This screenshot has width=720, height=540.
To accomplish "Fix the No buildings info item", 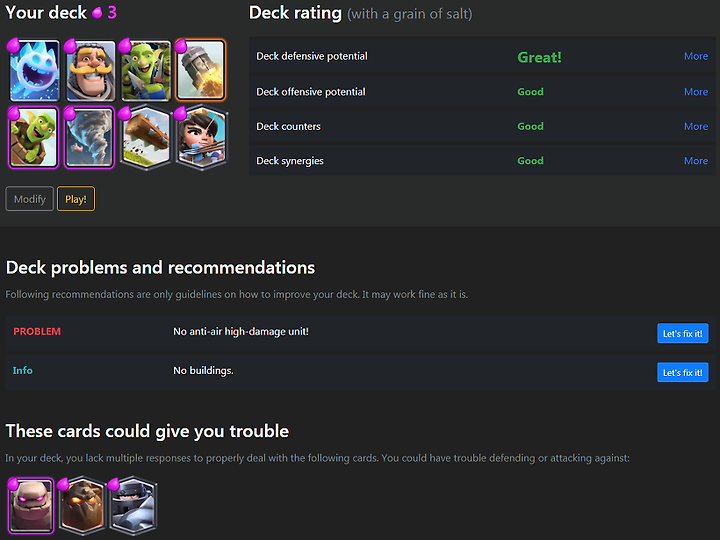I will [682, 372].
